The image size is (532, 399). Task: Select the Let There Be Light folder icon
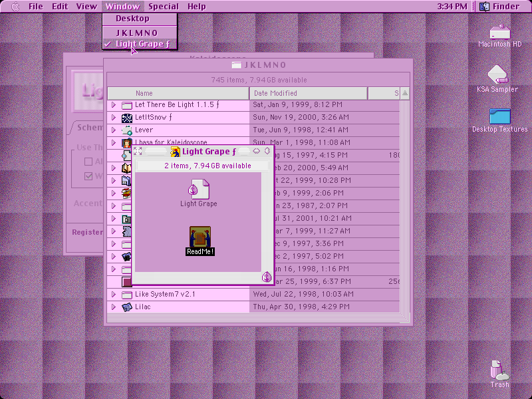tap(127, 105)
